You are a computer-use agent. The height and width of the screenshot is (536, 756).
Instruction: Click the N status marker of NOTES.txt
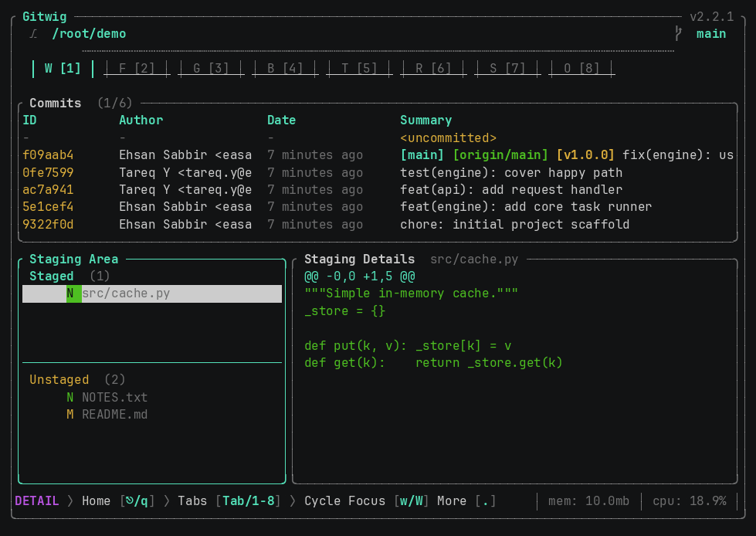tap(70, 397)
